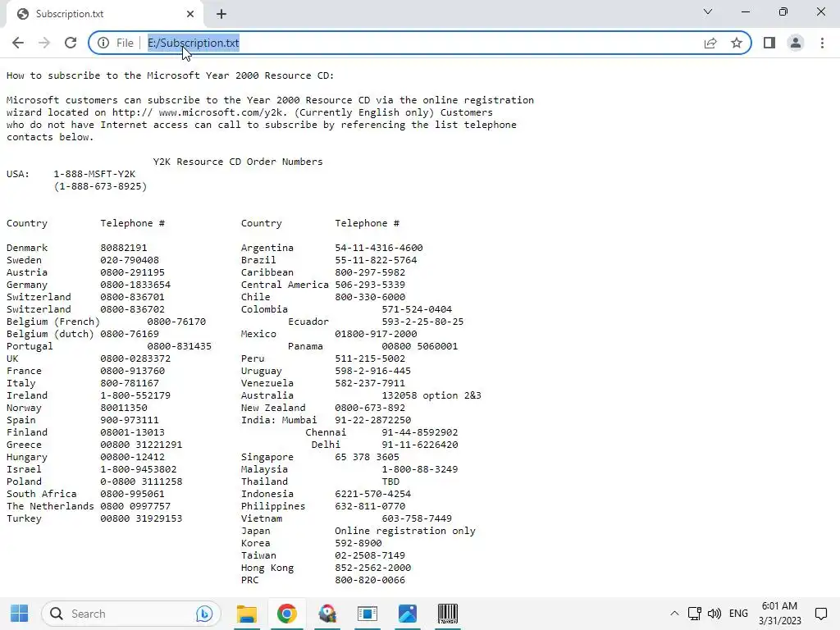
Task: Open the blue window app on the taskbar
Action: click(367, 614)
